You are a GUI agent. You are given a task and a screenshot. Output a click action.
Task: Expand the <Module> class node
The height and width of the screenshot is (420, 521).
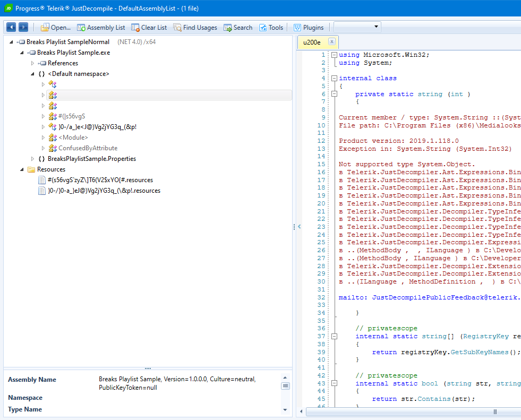pyautogui.click(x=43, y=138)
